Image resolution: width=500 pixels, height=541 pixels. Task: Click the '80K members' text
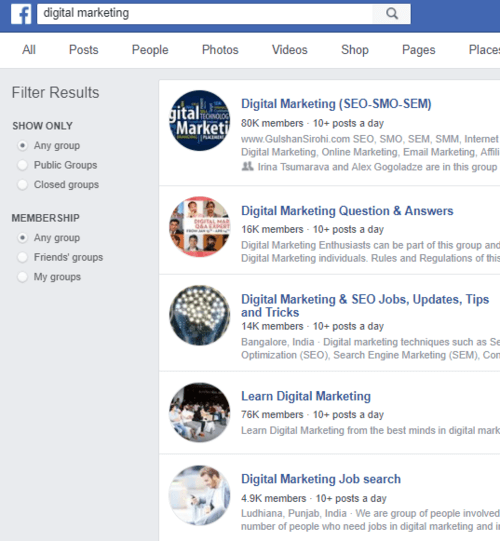coord(272,123)
